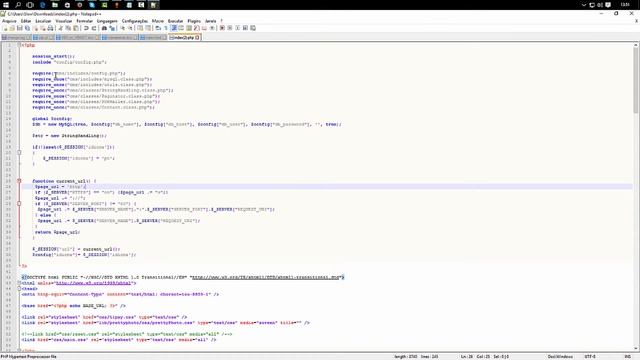Click the taskbar search icon

pos(18,5)
